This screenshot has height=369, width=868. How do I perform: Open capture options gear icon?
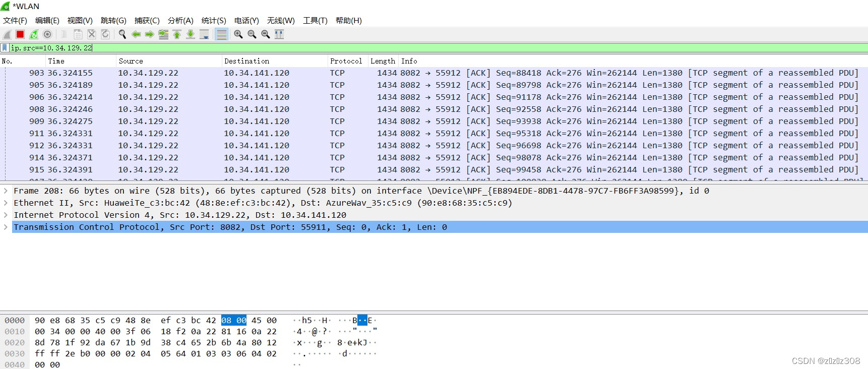coord(47,34)
